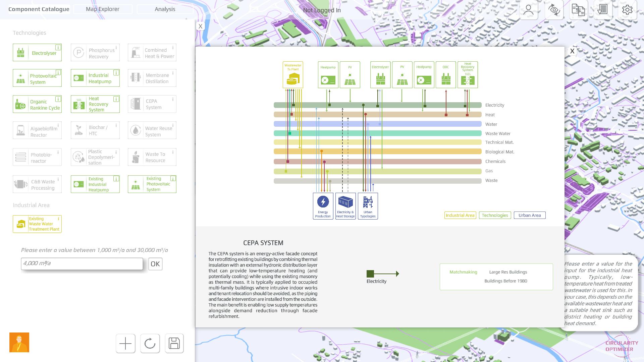Click the refresh reset icon

pos(150,343)
